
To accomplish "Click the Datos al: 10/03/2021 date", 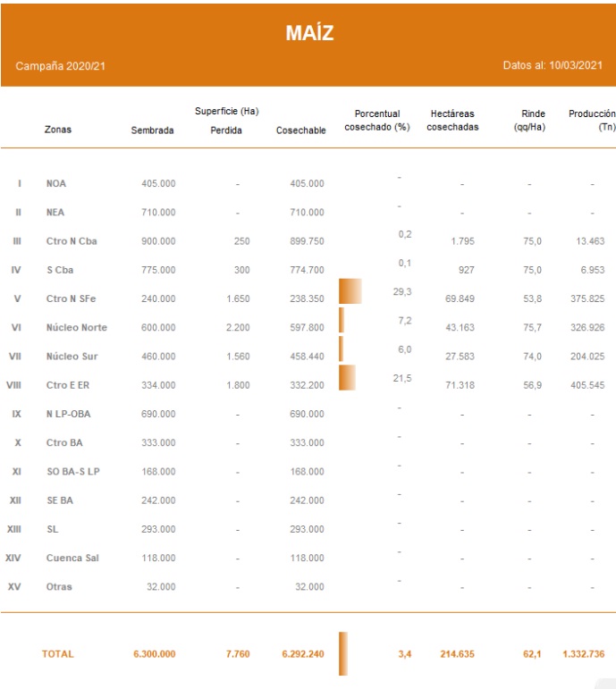I will point(553,65).
